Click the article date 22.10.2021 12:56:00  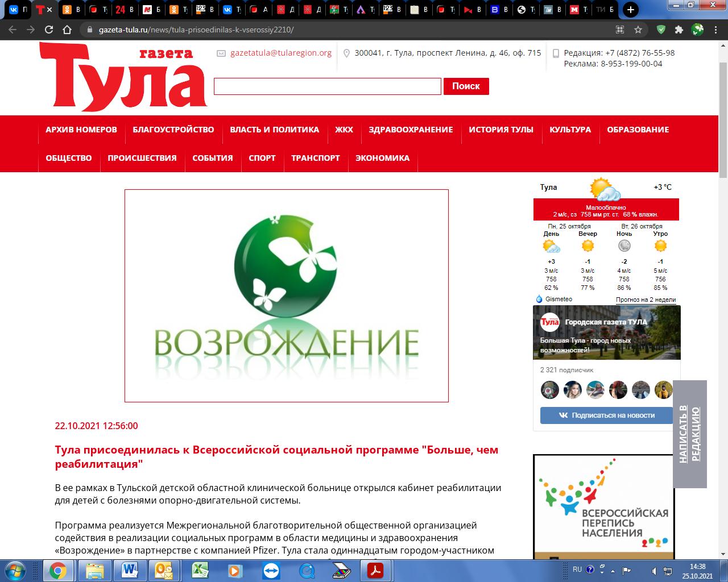(x=96, y=426)
